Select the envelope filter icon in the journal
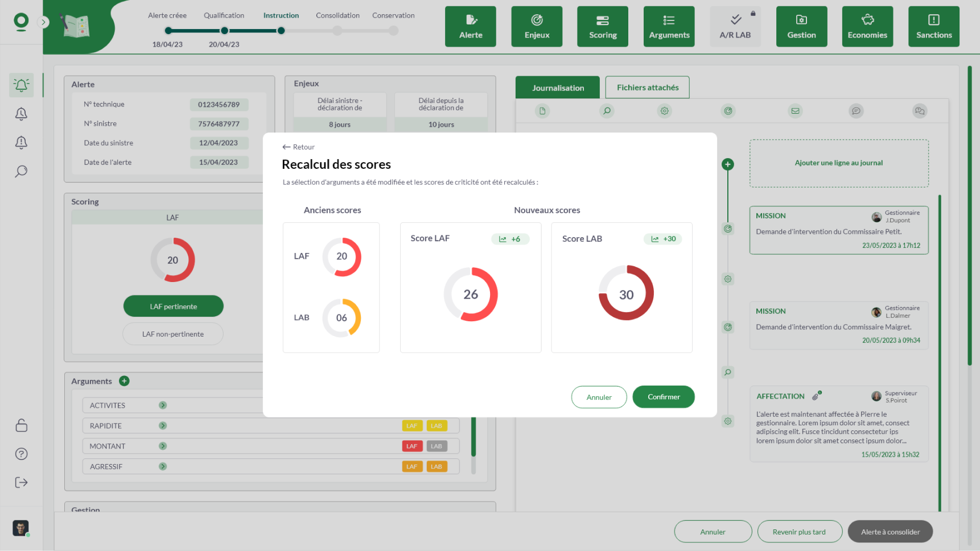Image resolution: width=980 pixels, height=551 pixels. pyautogui.click(x=795, y=111)
